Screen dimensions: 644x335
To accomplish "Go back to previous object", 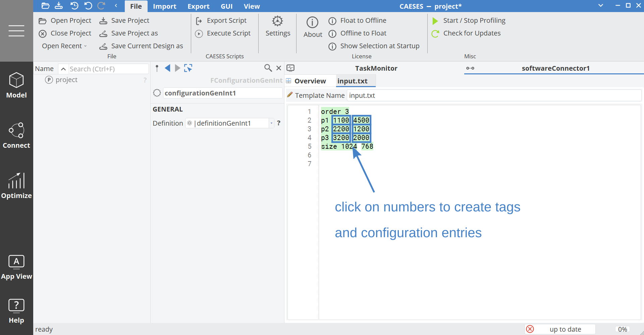I will [x=167, y=68].
